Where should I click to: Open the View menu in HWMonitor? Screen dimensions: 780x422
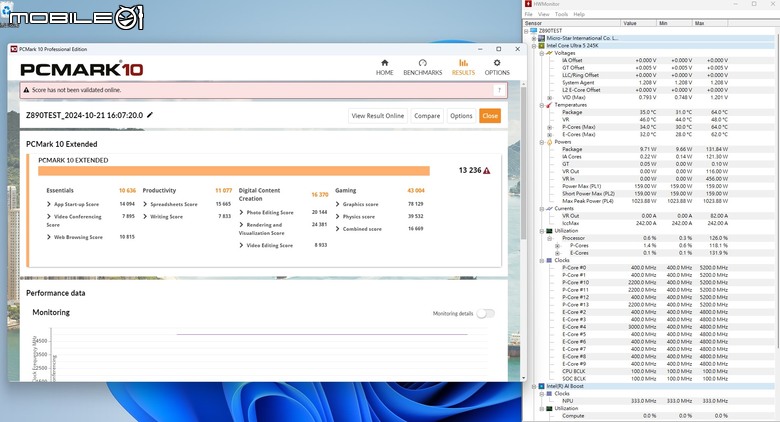click(x=544, y=14)
